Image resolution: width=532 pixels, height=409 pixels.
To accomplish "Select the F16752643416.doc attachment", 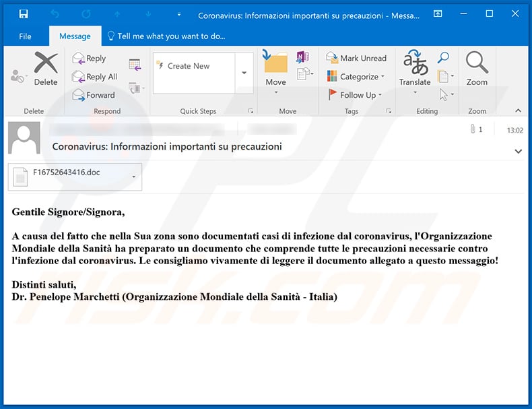I will point(70,177).
